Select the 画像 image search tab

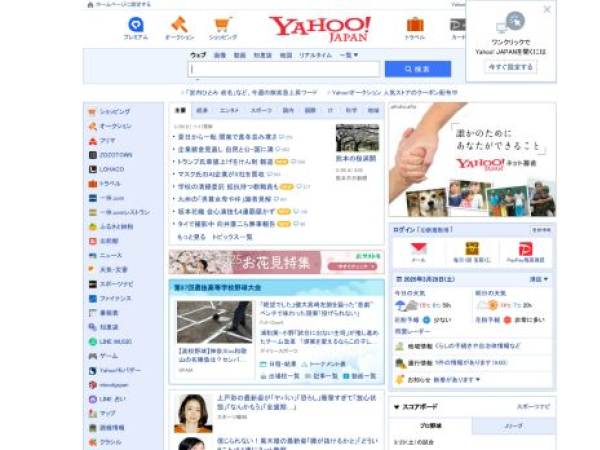(x=220, y=55)
